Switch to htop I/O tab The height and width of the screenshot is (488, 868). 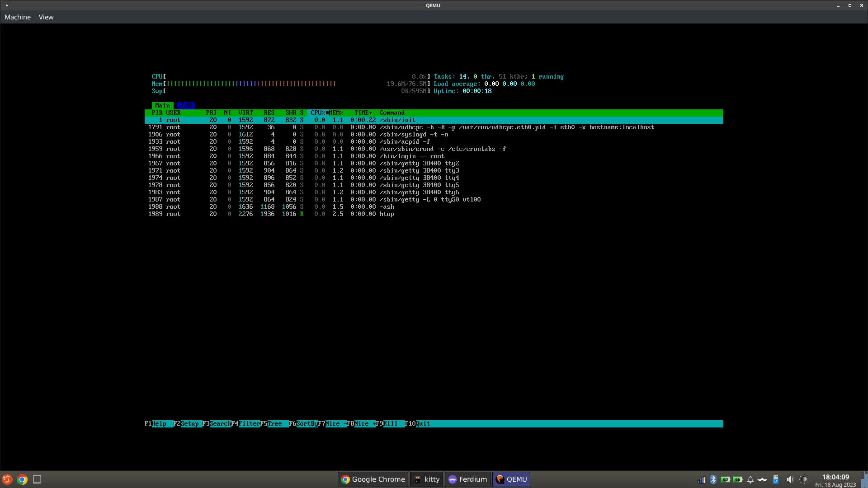click(186, 105)
